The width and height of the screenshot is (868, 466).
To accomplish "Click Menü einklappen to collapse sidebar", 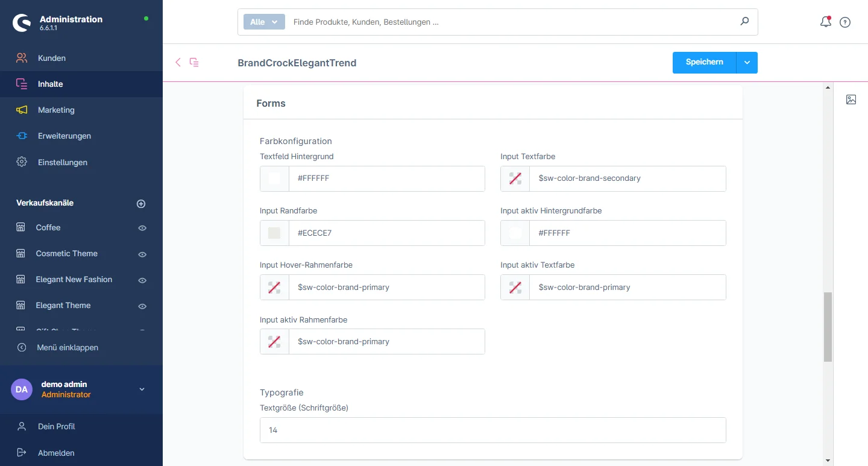I will pyautogui.click(x=67, y=347).
